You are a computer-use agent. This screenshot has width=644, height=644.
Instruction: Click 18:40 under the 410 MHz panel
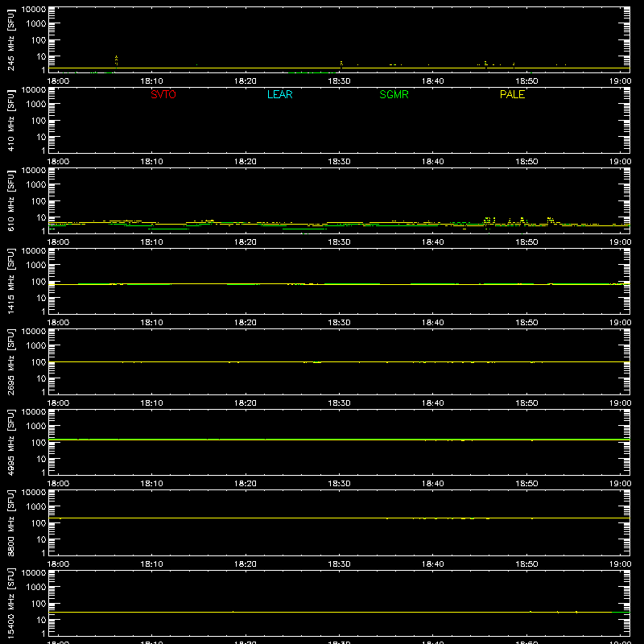click(433, 162)
